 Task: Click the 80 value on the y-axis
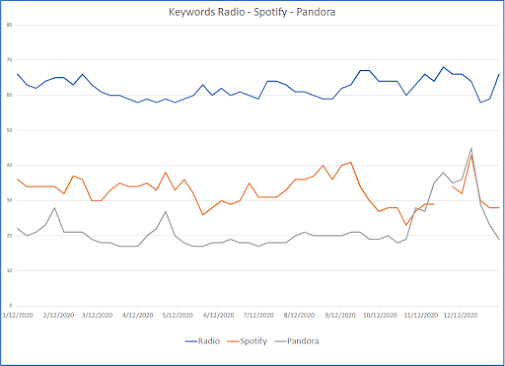tap(9, 25)
